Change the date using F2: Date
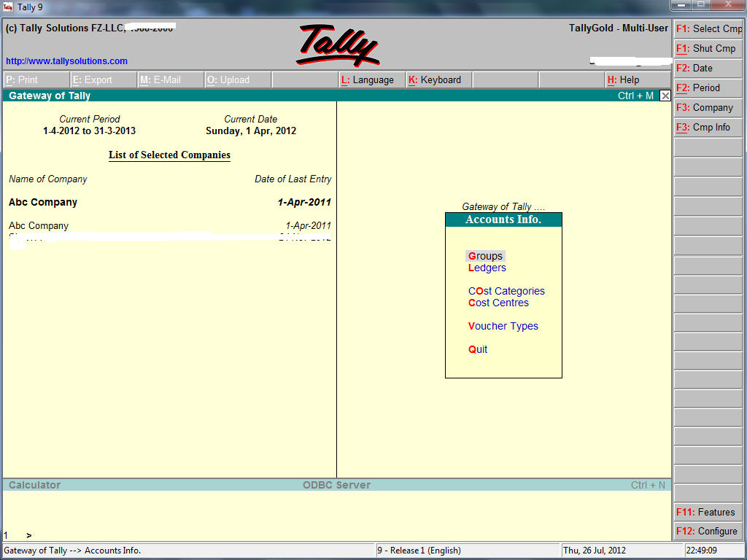 click(x=708, y=68)
